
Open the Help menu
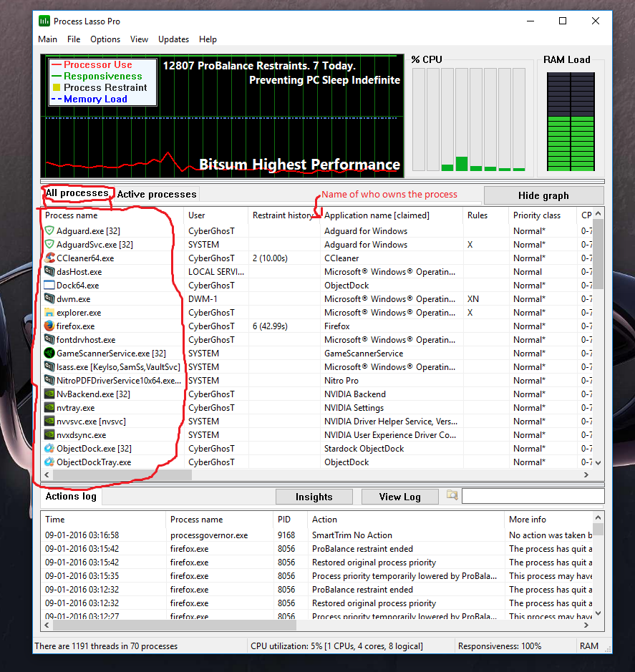(208, 39)
